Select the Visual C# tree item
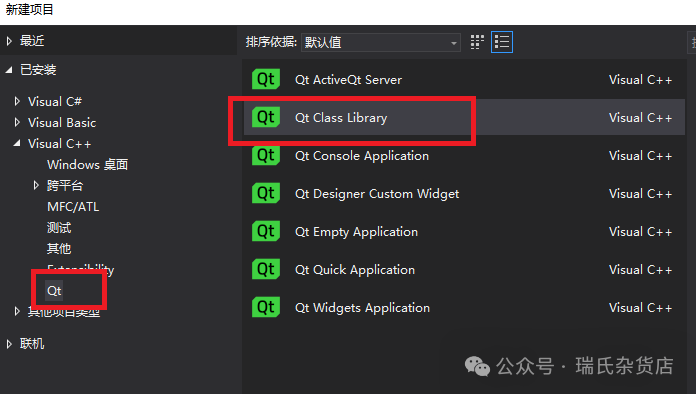 pyautogui.click(x=55, y=102)
